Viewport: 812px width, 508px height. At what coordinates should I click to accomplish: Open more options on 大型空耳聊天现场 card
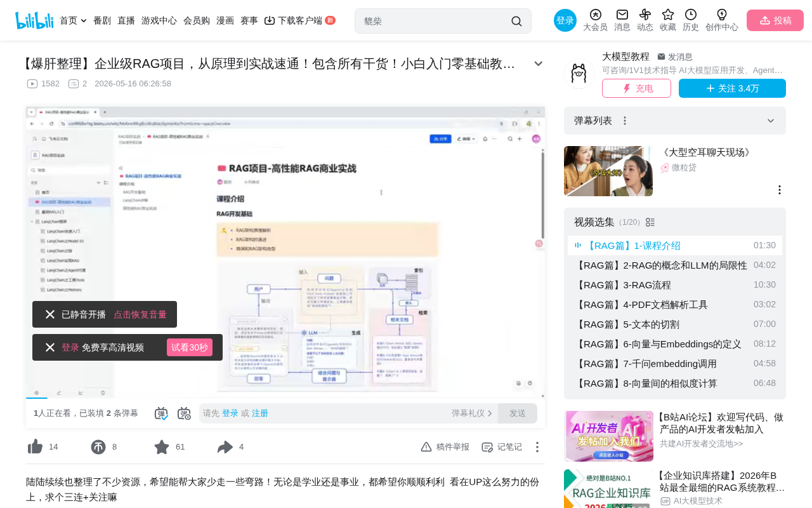pos(780,190)
